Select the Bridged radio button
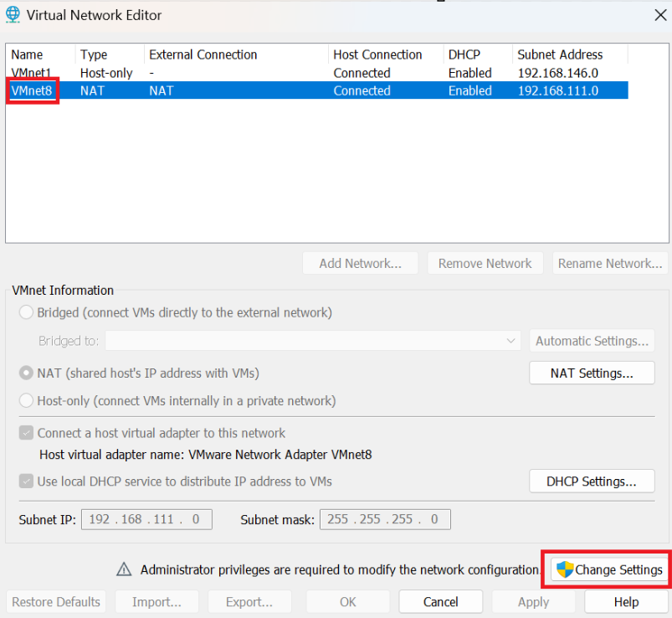 pyautogui.click(x=26, y=312)
